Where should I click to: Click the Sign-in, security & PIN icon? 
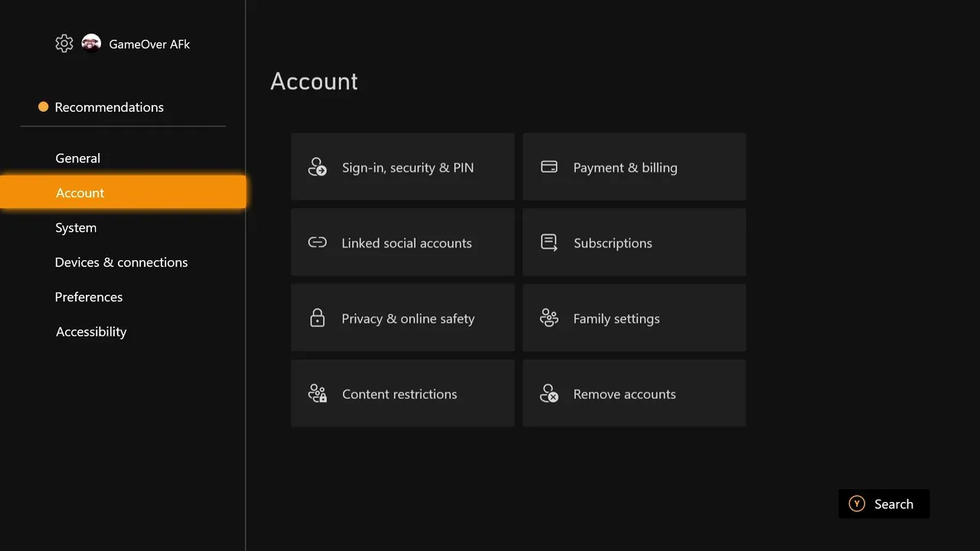317,167
